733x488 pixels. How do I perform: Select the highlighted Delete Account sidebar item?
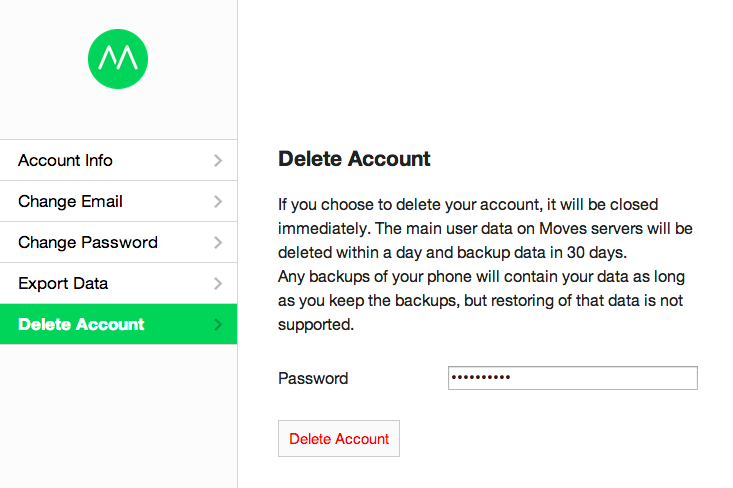click(82, 325)
